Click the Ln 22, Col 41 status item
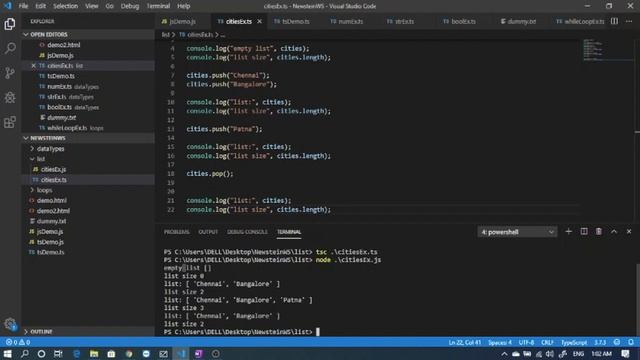 coord(464,342)
